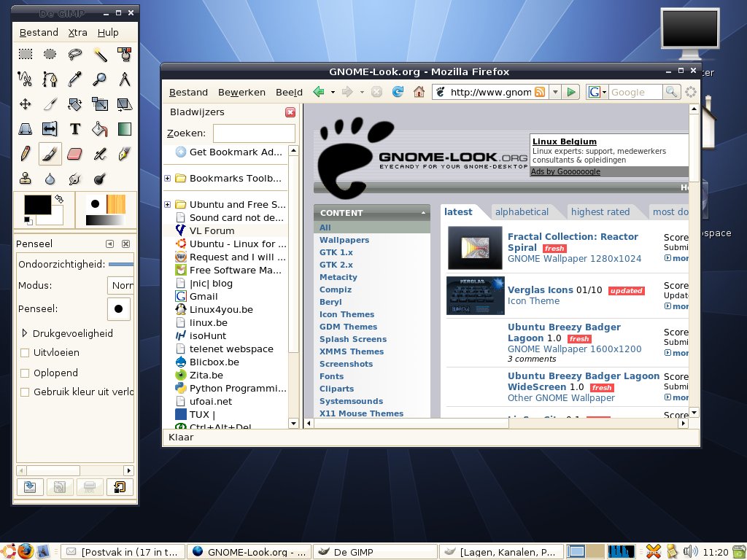The image size is (747, 560).
Task: Select the Blend gradient tool
Action: pos(124,128)
